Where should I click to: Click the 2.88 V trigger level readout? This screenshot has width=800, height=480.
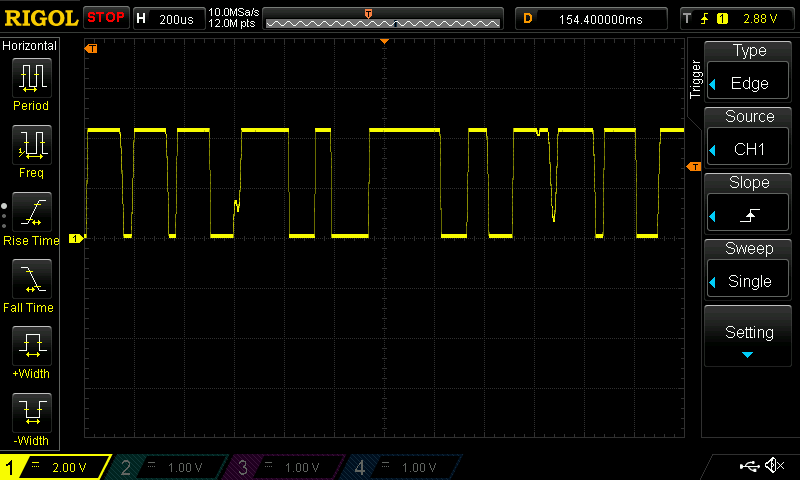click(760, 19)
